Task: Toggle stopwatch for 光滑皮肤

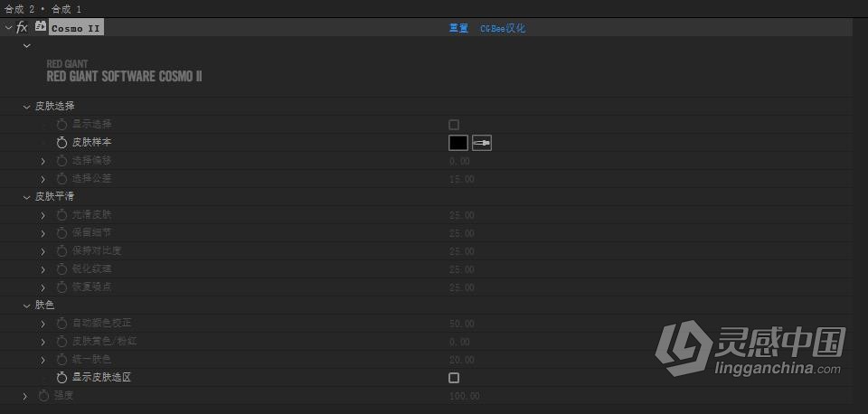Action: coord(62,215)
